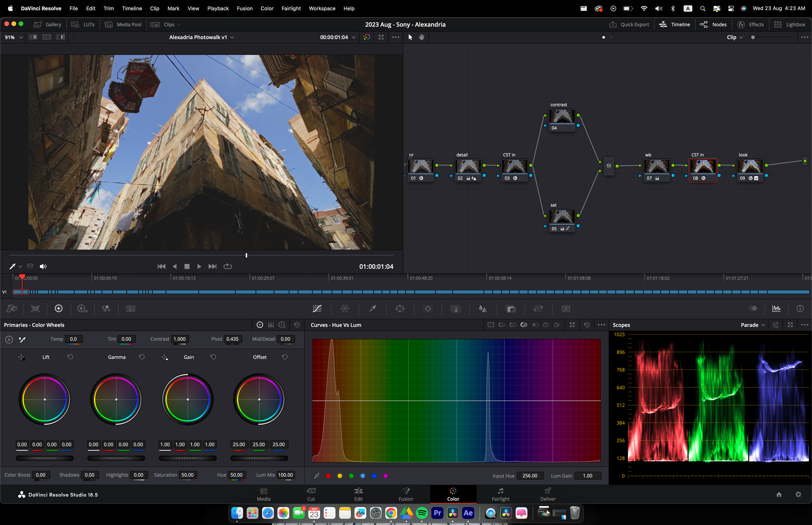The image size is (812, 525).
Task: Toggle auto balance A button
Action: (x=9, y=339)
